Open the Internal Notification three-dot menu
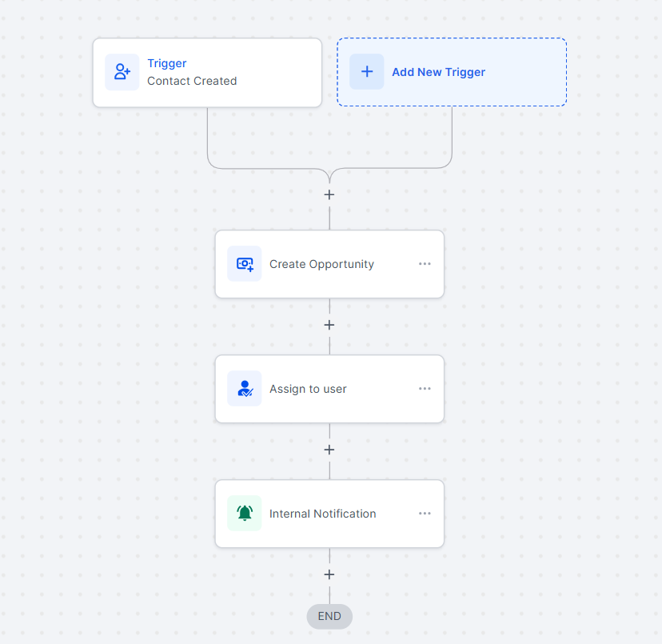Viewport: 662px width, 644px height. point(425,514)
